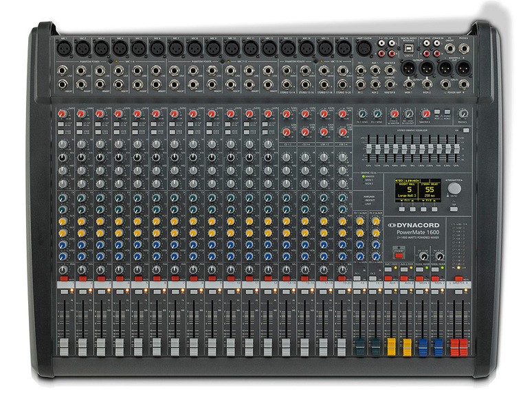Click the green MASTER graphic EQ LED
Screen dimensions: 532x412
tap(364, 176)
